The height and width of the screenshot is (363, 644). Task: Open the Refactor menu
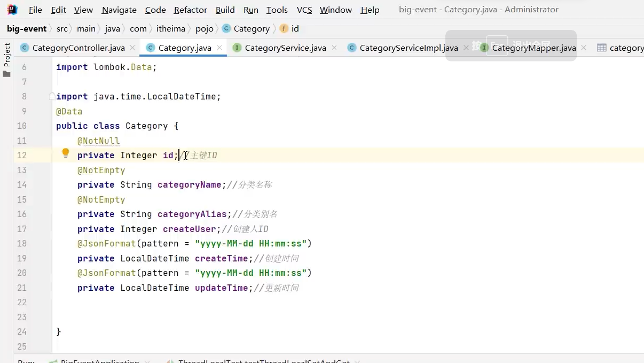[190, 10]
